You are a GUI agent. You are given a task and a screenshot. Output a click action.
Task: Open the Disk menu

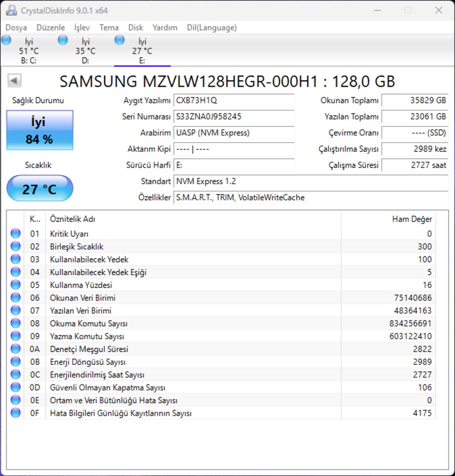pos(136,27)
